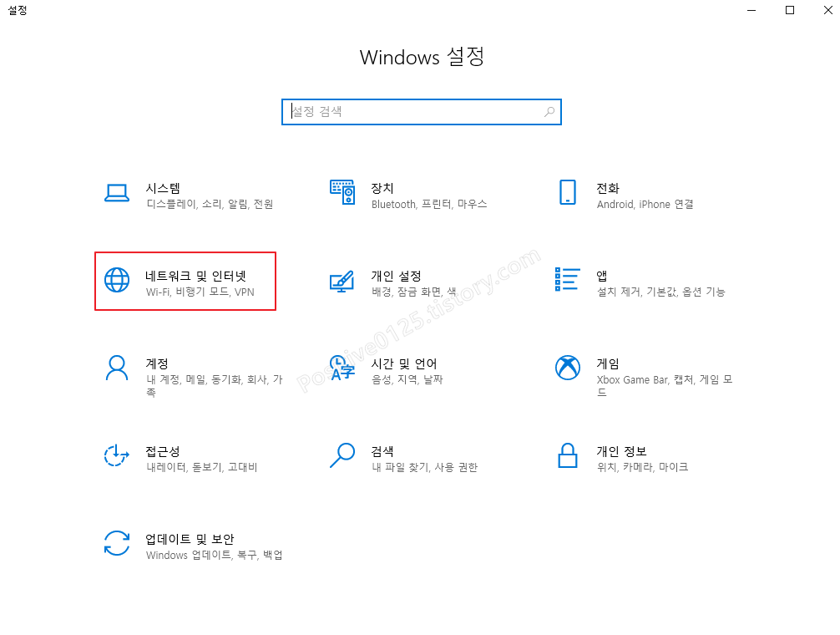
Task: Maximize the 설정 window
Action: [x=790, y=10]
